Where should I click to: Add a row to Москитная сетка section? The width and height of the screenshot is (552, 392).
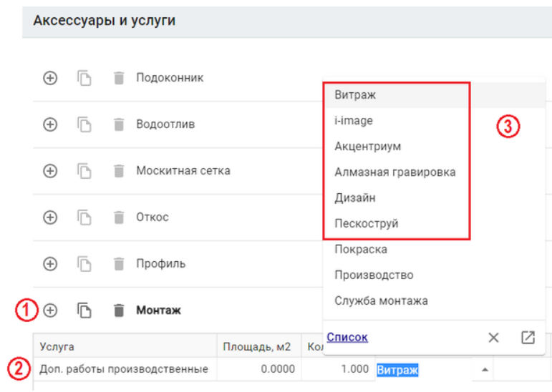tap(50, 171)
